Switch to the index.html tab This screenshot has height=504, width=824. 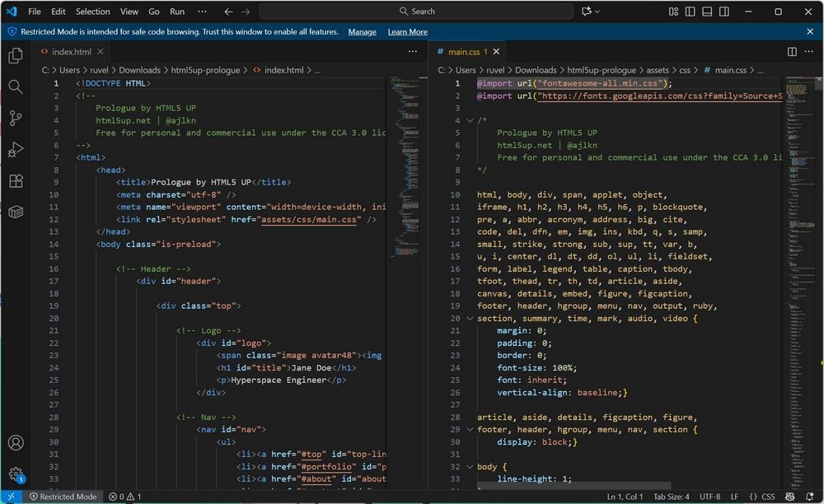[x=70, y=51]
